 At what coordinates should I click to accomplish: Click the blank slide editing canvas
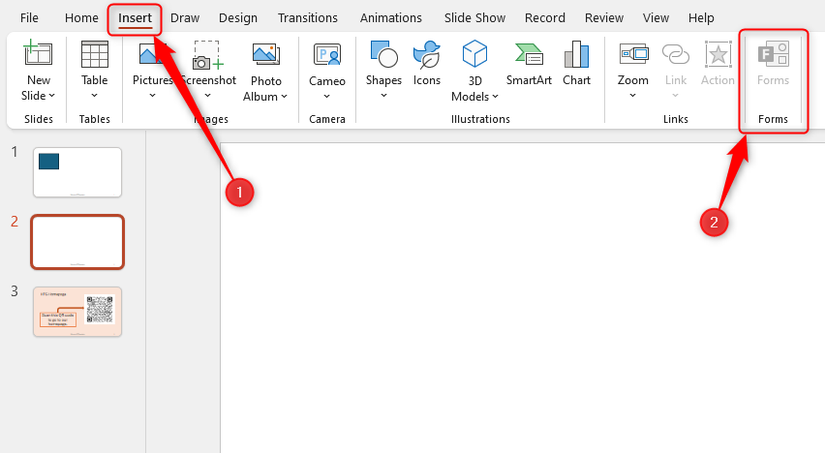point(522,298)
